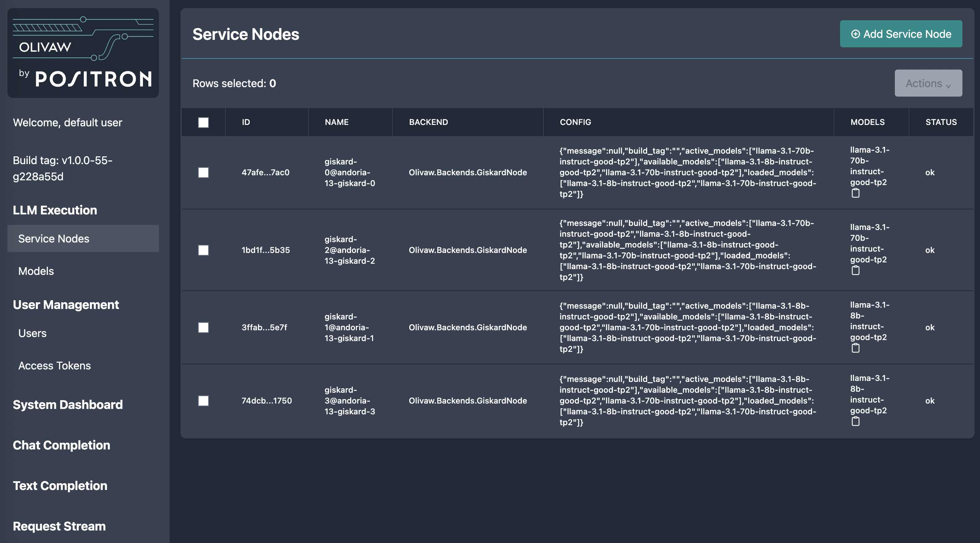Click ok status of 1bd1f...5b35 row
The image size is (980, 543).
coord(930,250)
